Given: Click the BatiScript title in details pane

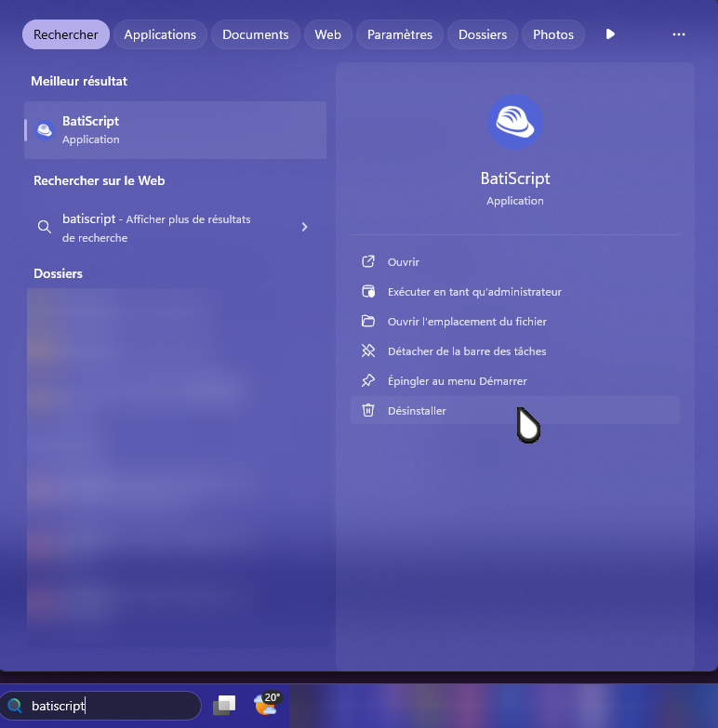Looking at the screenshot, I should point(515,179).
